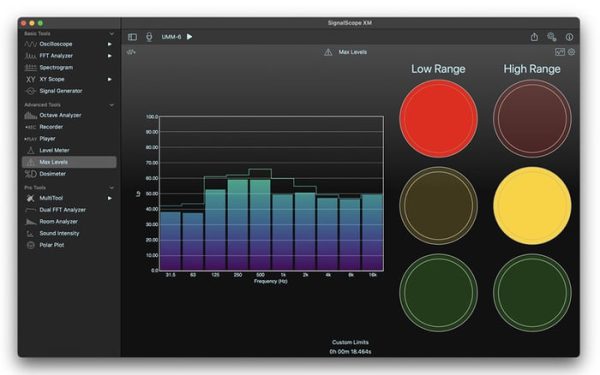Viewport: 600px width, 375px height.
Task: Click the 500 Hz octave band bar
Action: 260,225
